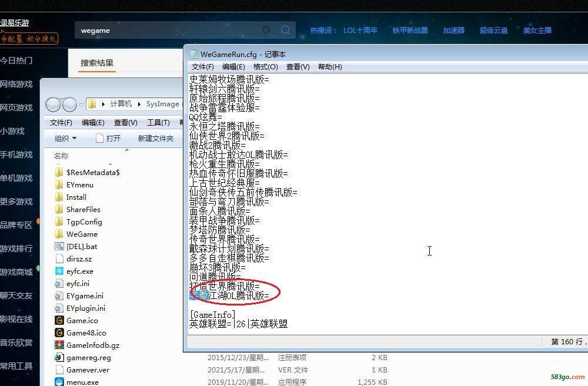This screenshot has width=588, height=386.
Task: Switch to the 搜索结果 tab
Action: 97,63
